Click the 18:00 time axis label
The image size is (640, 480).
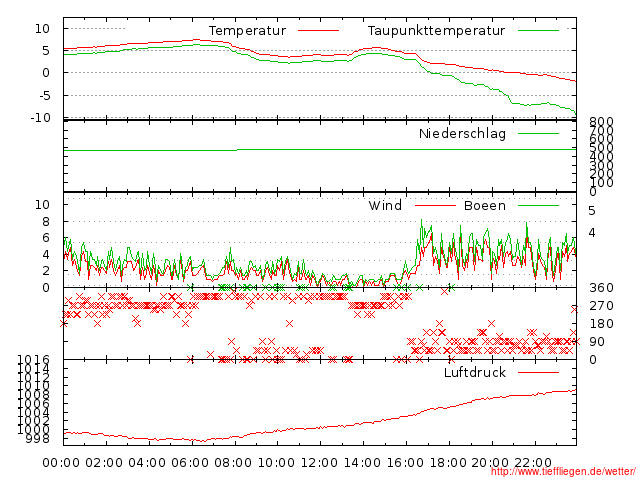pyautogui.click(x=448, y=463)
